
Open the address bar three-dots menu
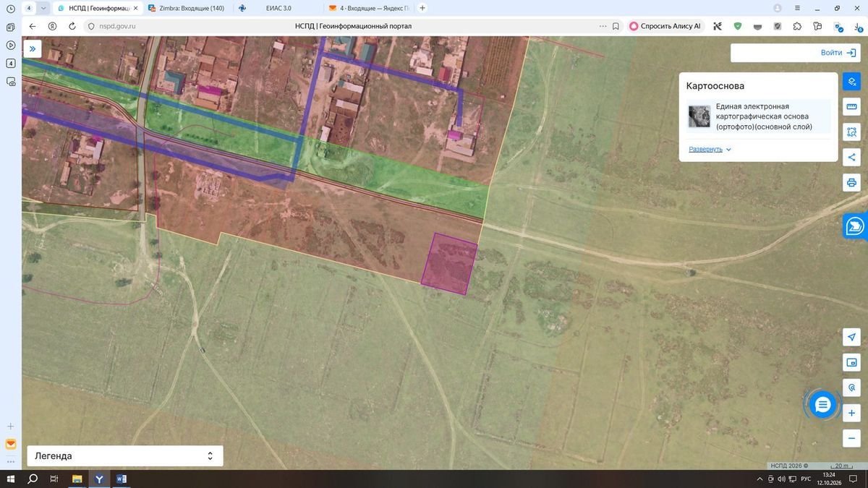pyautogui.click(x=603, y=26)
